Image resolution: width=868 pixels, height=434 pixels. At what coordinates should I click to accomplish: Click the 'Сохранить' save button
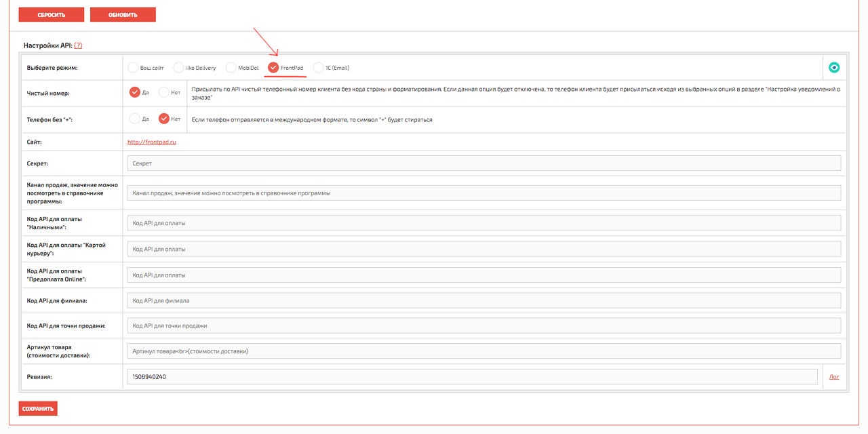tap(38, 408)
